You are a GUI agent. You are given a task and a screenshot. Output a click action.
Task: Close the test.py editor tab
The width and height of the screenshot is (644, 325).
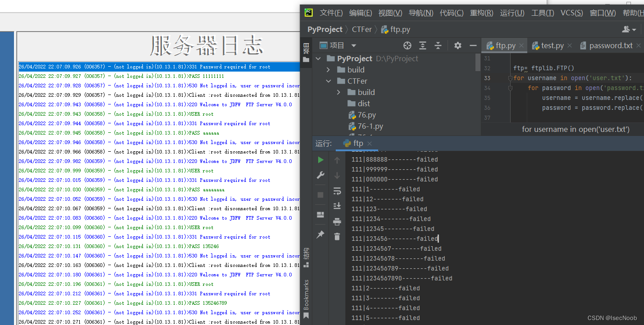(x=570, y=45)
